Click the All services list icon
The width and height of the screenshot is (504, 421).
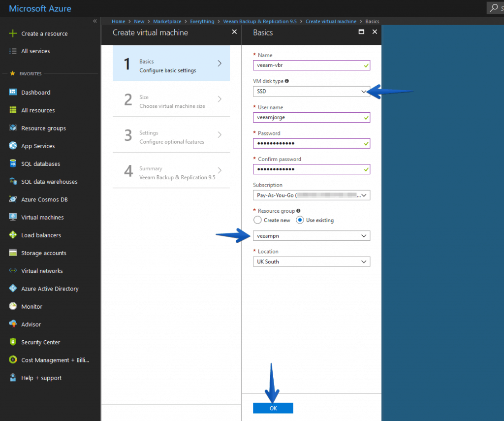(x=13, y=51)
